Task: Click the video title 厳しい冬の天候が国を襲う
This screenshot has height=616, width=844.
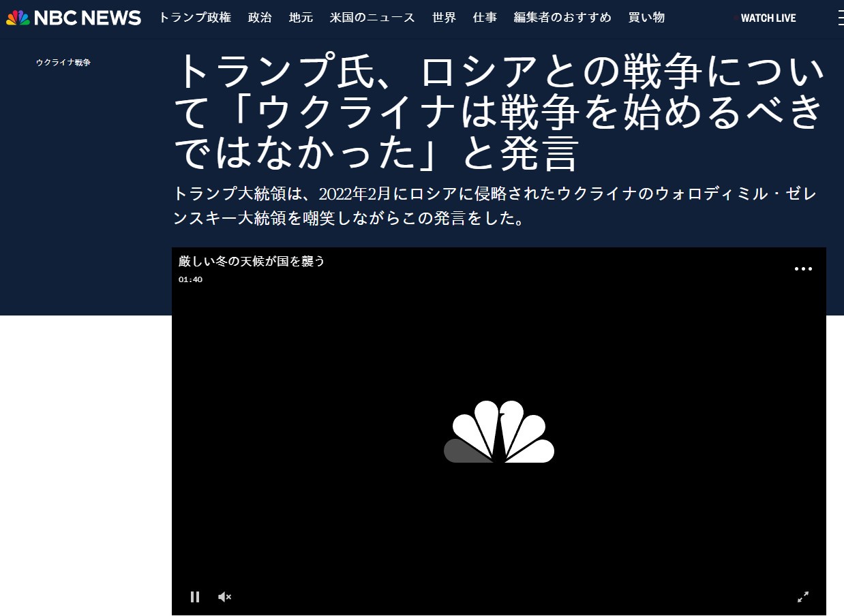Action: [x=252, y=261]
